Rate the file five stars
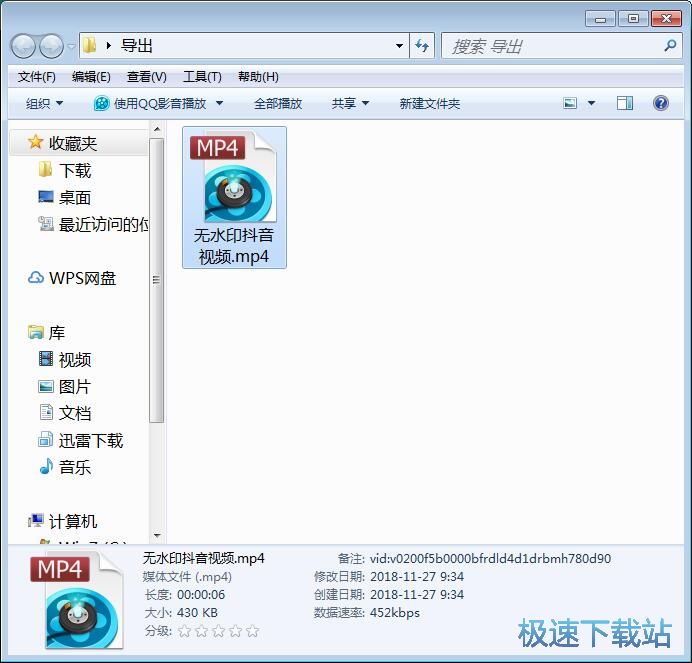692x663 pixels. coord(252,631)
